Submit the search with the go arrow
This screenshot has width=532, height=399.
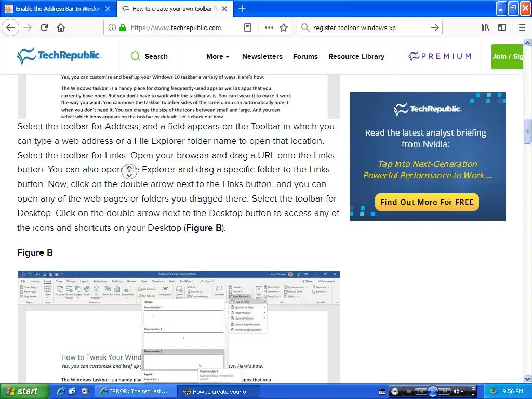pyautogui.click(x=434, y=28)
